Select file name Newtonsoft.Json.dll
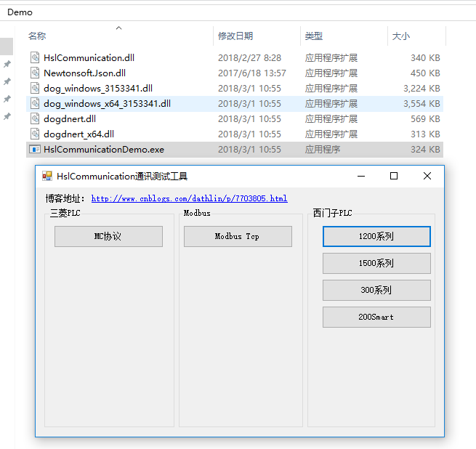476x449 pixels. click(x=85, y=73)
